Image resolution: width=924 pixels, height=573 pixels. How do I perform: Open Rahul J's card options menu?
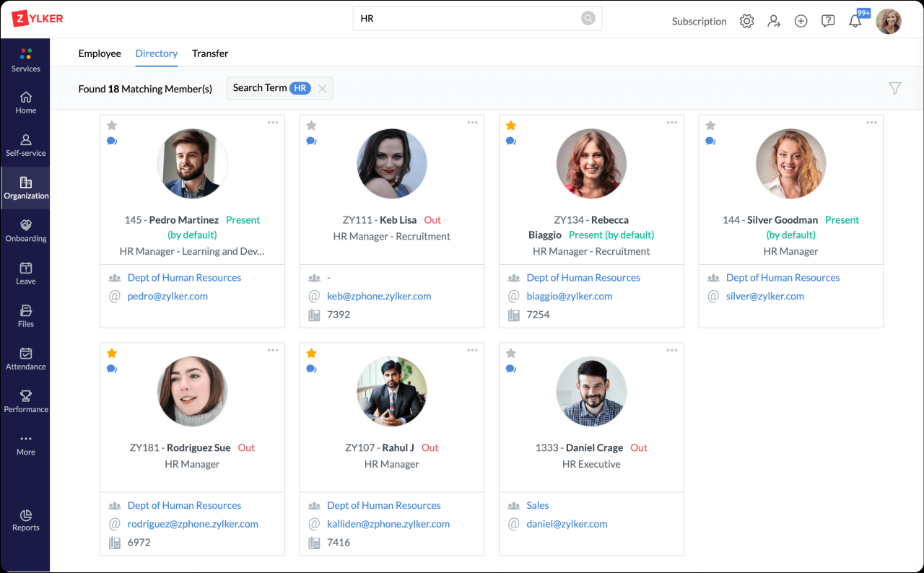pos(472,349)
